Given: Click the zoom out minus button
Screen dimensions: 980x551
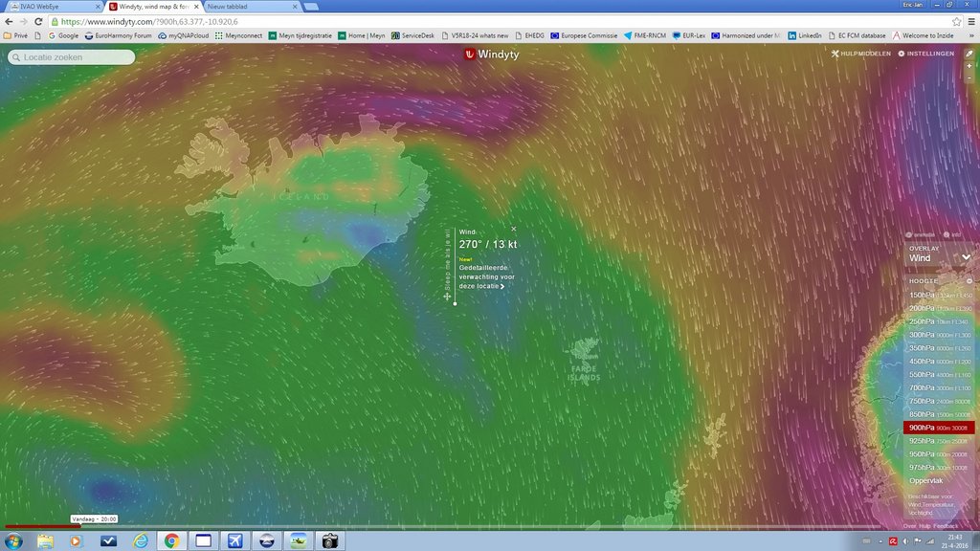Looking at the screenshot, I should [x=969, y=78].
